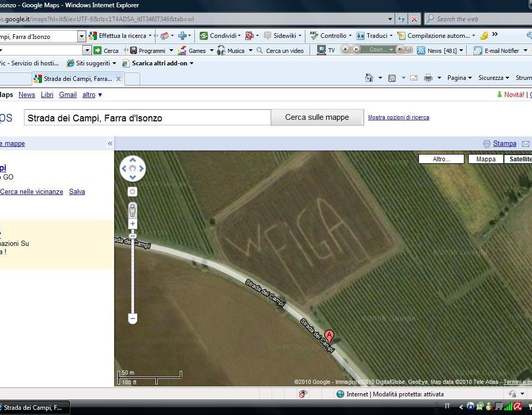Pan the map up with the arrow

point(133,160)
